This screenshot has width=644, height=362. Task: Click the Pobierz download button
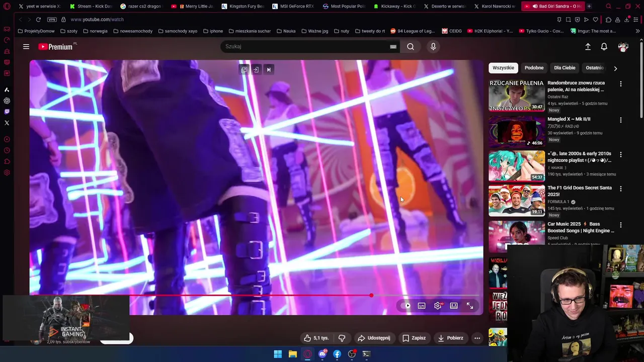click(x=450, y=338)
